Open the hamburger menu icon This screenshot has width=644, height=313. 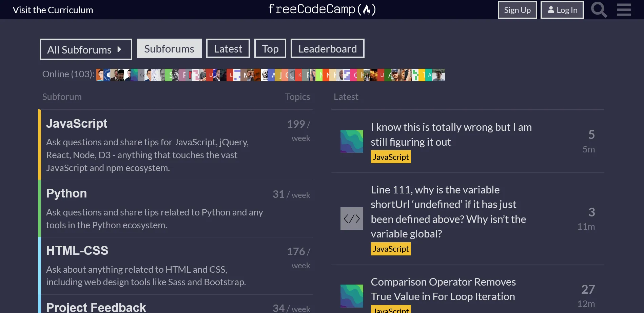(x=624, y=9)
